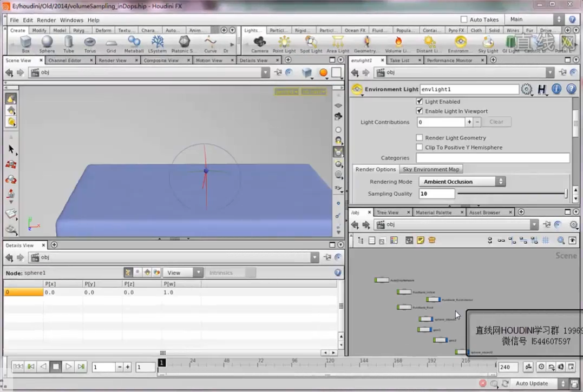Toggle the real time playback button

[541, 367]
